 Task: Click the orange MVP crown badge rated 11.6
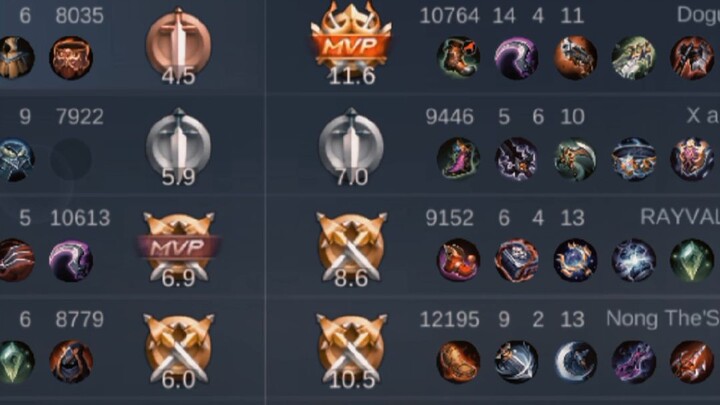(351, 42)
